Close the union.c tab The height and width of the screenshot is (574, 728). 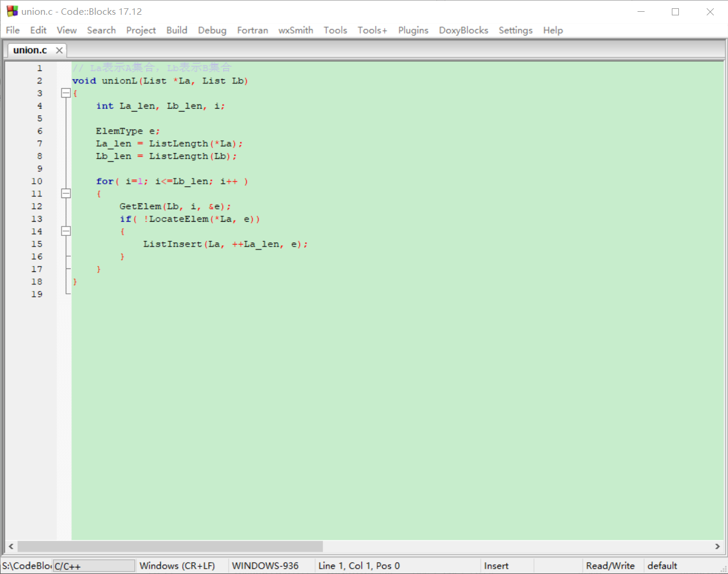(59, 50)
